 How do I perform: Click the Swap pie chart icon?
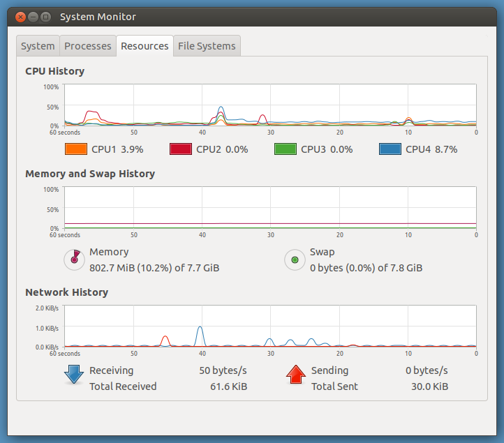(295, 260)
